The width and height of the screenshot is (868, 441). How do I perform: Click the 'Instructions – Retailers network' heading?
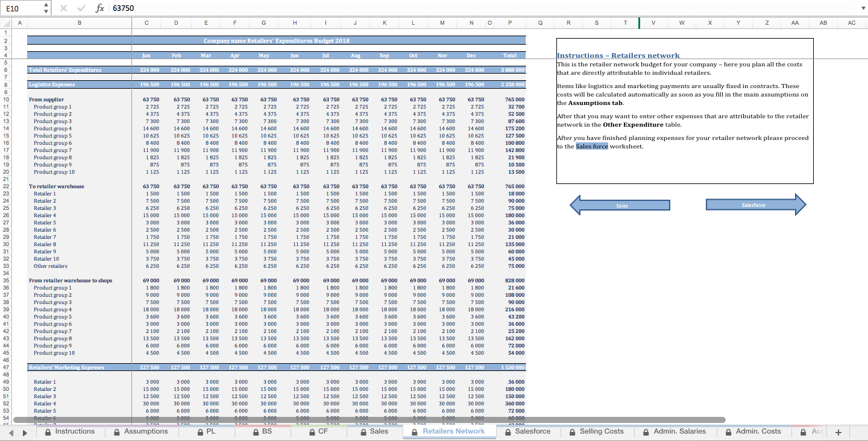(x=618, y=56)
